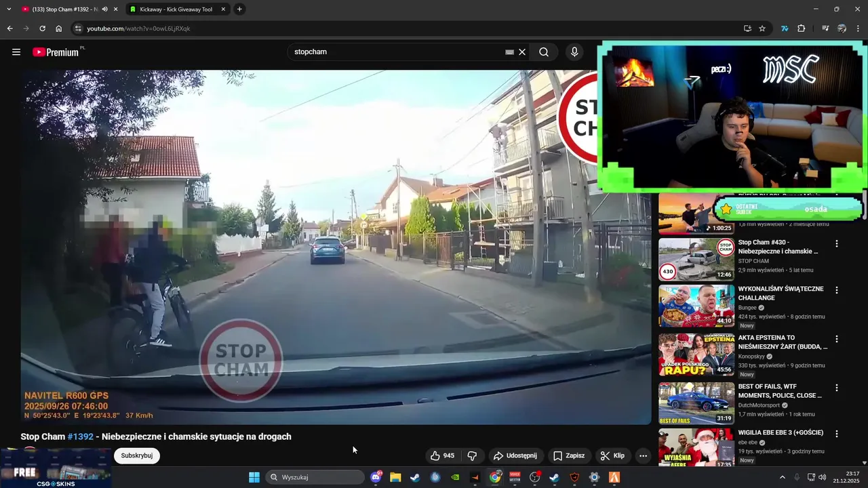This screenshot has height=488, width=868.
Task: Open Bungee Christmas challenge thumbnail
Action: (696, 306)
